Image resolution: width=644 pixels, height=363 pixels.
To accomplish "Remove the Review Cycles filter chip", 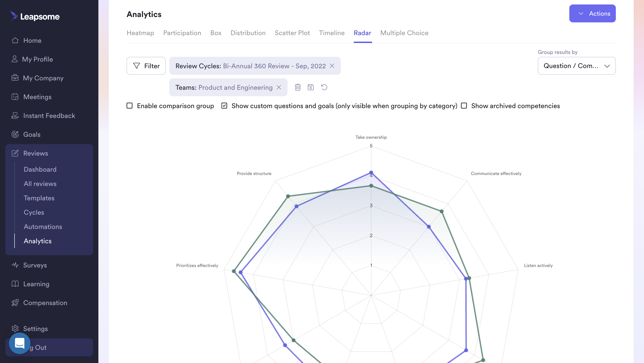I will click(332, 66).
